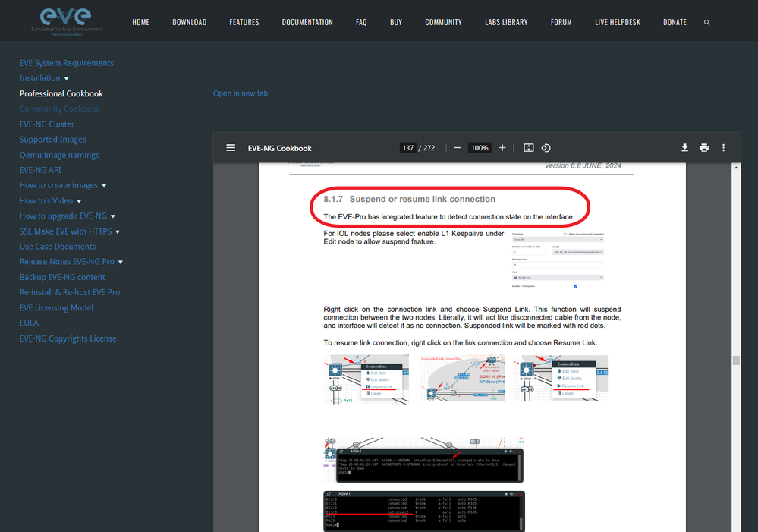Click the Open in new tab link
Image resolution: width=758 pixels, height=532 pixels.
coord(241,93)
